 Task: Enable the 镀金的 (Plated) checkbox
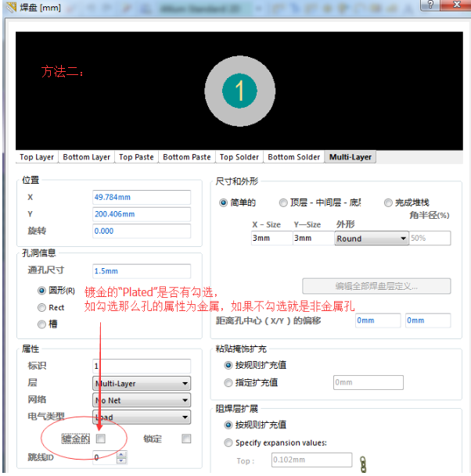point(101,439)
